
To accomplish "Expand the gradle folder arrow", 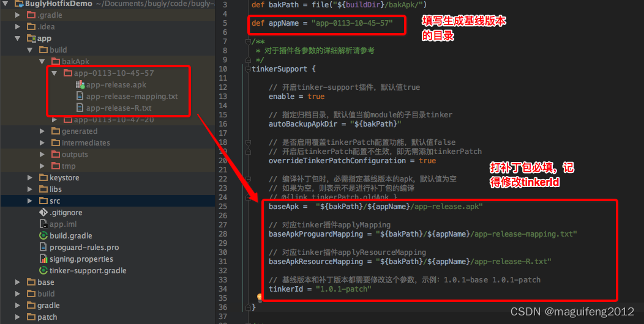I will (x=17, y=306).
